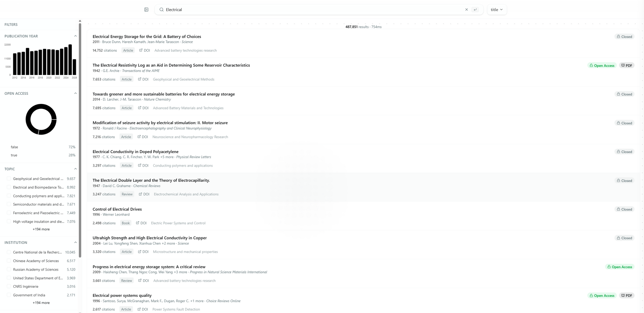Open PDF of Electrical Resistivity Log paper
The image size is (644, 313).
coord(627,65)
